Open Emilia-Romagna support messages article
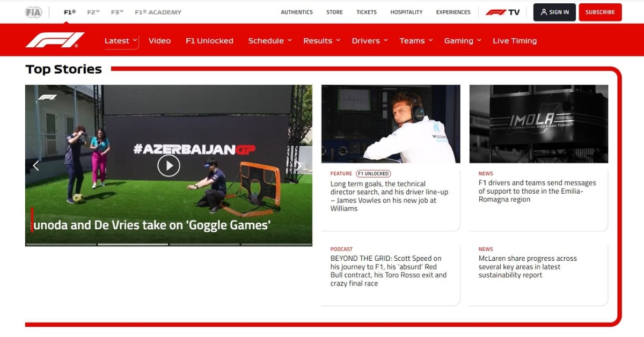Image resolution: width=644 pixels, height=337 pixels. coord(537,191)
